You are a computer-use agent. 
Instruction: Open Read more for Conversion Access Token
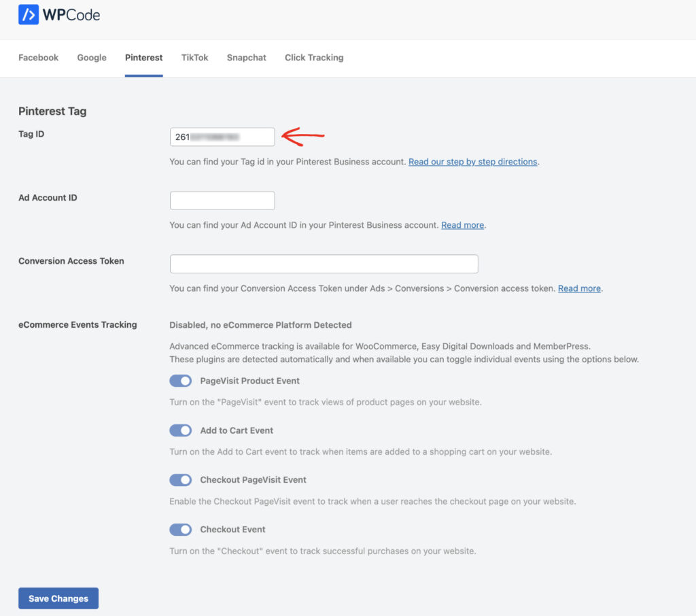point(579,288)
